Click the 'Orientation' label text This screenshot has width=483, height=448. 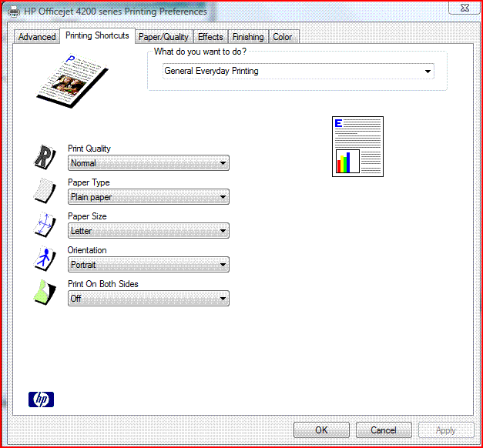[87, 250]
